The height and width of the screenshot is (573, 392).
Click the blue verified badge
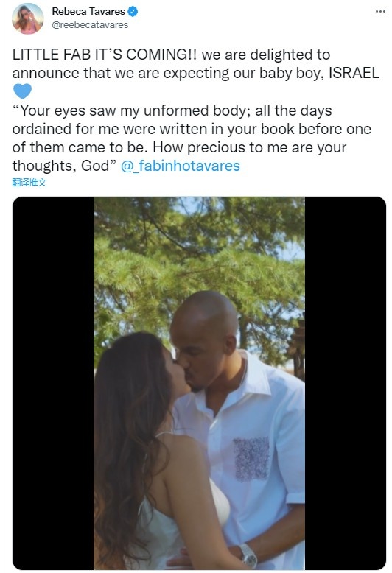(133, 12)
